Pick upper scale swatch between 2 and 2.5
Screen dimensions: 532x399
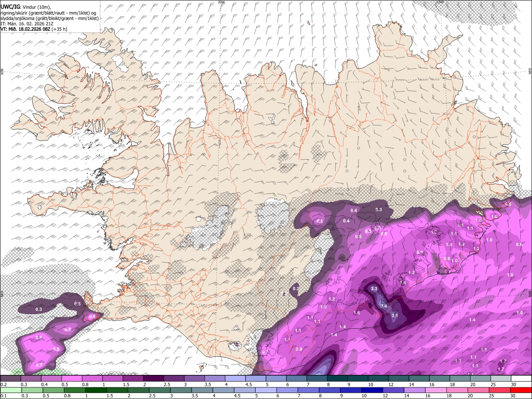pyautogui.click(x=153, y=378)
